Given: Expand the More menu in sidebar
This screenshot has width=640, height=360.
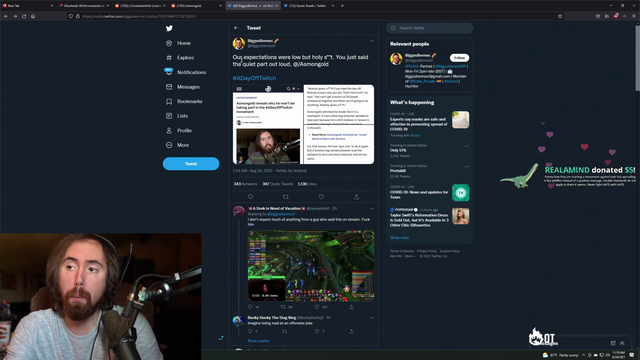Looking at the screenshot, I should tap(178, 145).
